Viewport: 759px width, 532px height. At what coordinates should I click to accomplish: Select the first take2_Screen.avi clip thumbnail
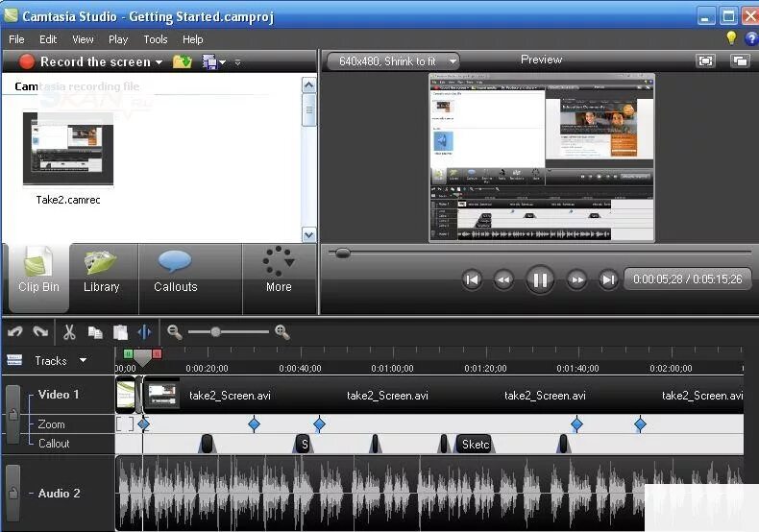pyautogui.click(x=162, y=395)
